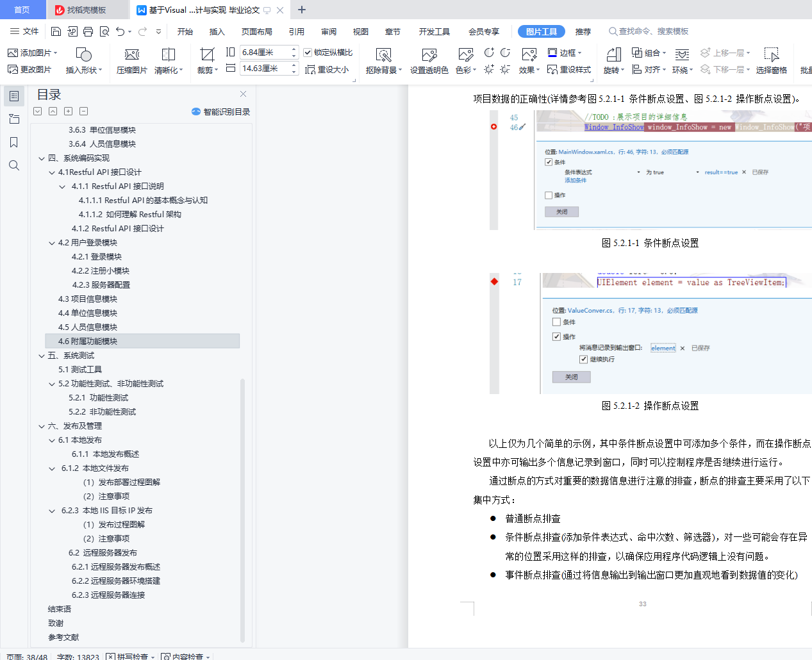Collapse 4.1 Restful API 接口设计 node
Viewport: 812px width, 660px height.
[52, 172]
